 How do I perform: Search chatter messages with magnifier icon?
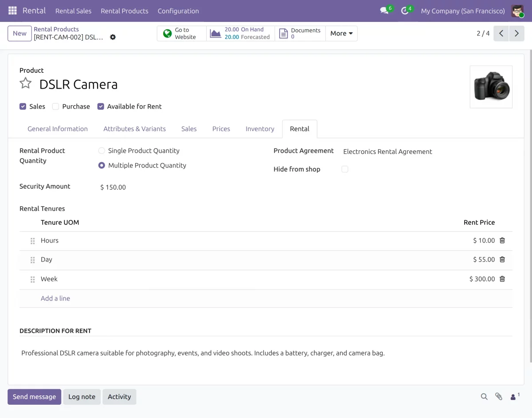(484, 397)
